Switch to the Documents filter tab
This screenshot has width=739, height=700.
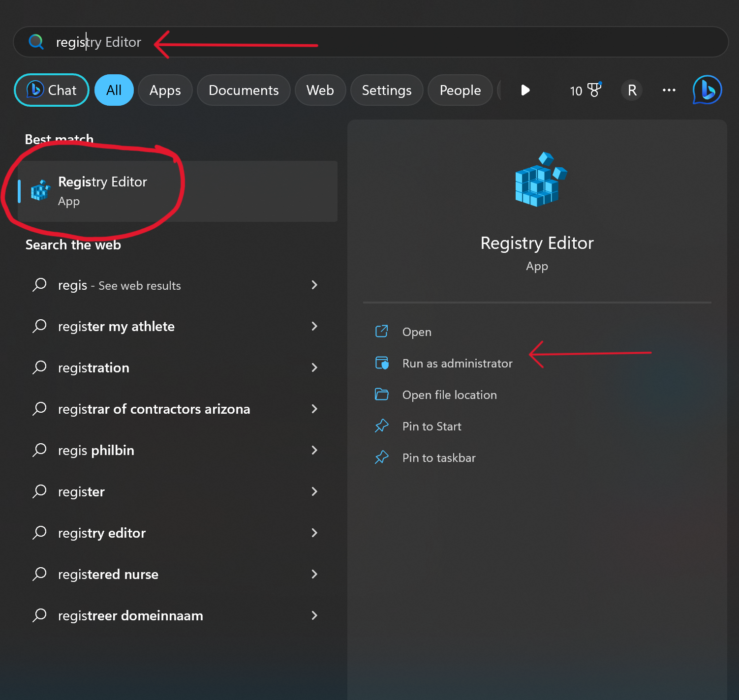[x=244, y=90]
